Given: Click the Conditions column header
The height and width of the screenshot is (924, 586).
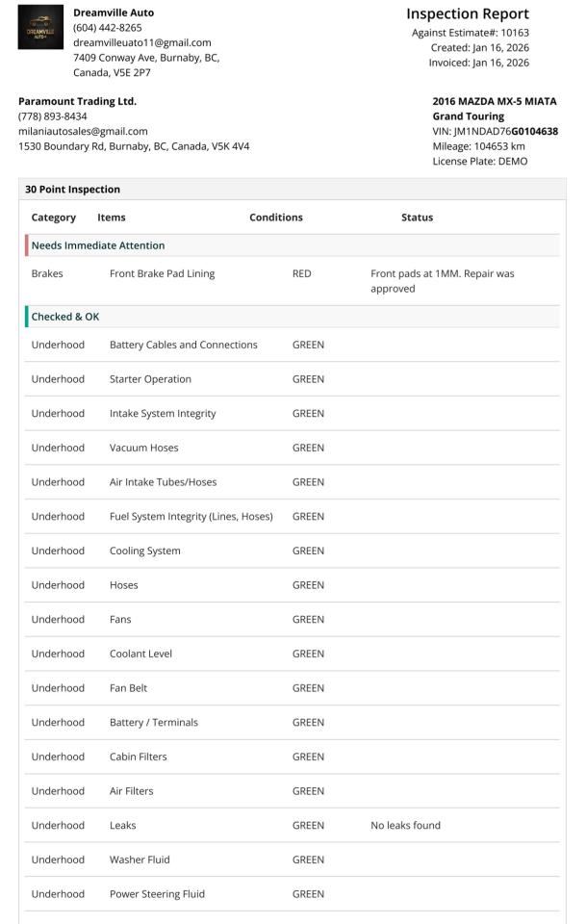Looking at the screenshot, I should (x=275, y=218).
